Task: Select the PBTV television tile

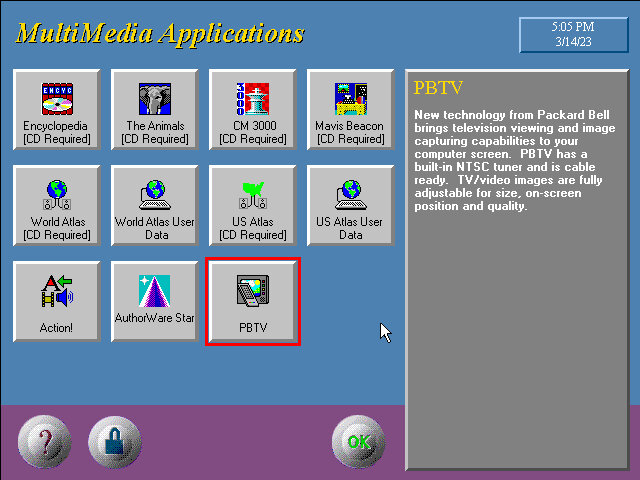Action: (253, 302)
